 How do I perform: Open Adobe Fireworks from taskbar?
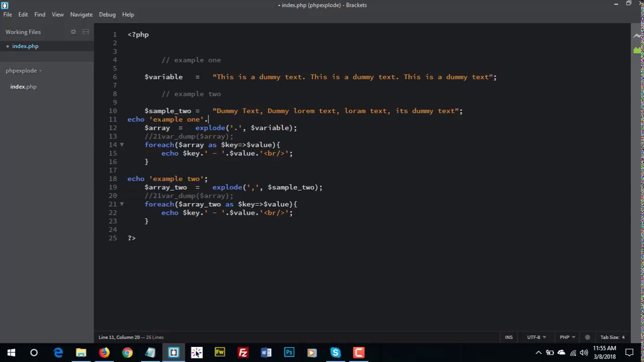[x=220, y=352]
